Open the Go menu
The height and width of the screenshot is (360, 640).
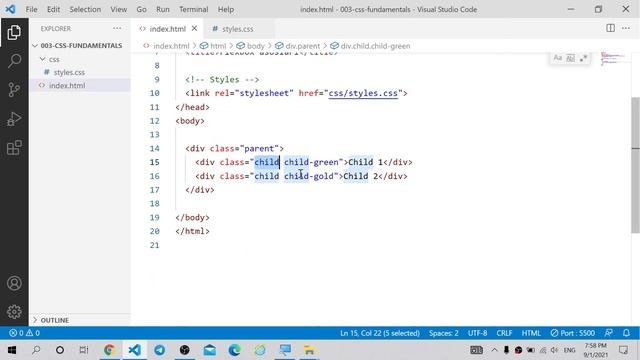tap(141, 9)
